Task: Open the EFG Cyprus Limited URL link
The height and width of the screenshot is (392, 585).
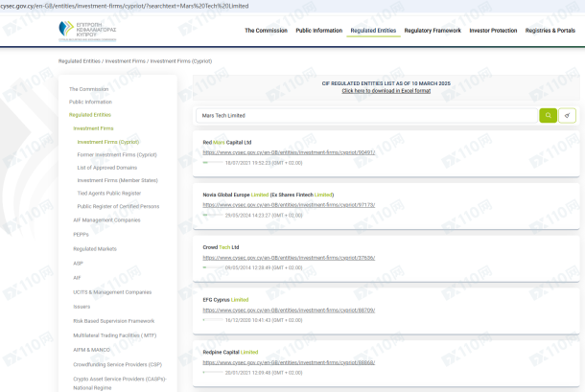Action: pos(289,310)
